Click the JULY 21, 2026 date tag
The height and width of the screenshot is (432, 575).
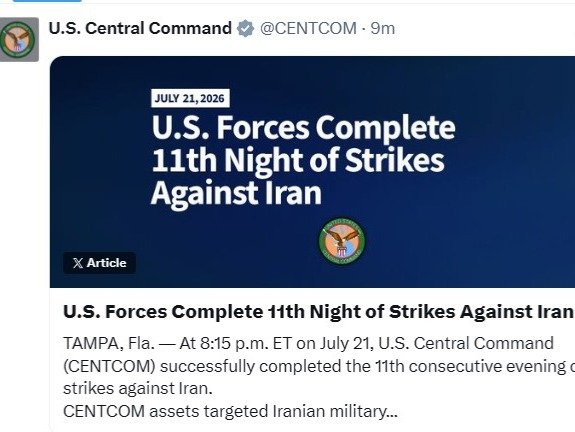pyautogui.click(x=190, y=98)
